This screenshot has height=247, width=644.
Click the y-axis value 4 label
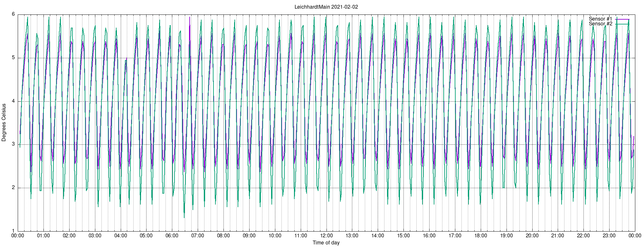coord(14,101)
